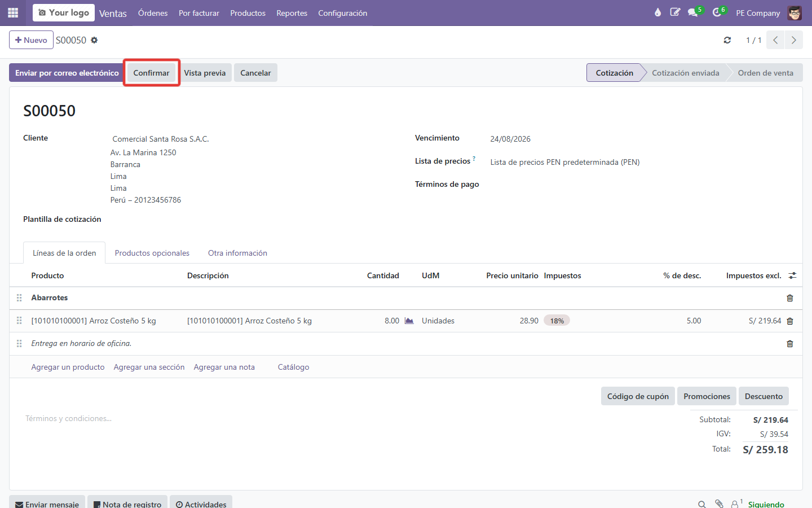The width and height of the screenshot is (812, 508).
Task: Open the PE Company switcher
Action: 758,13
